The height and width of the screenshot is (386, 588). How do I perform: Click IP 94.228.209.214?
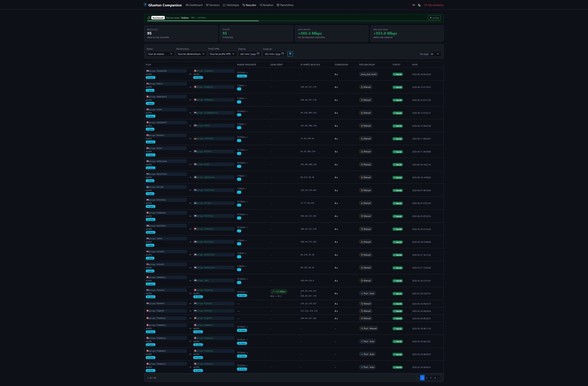[x=308, y=113]
